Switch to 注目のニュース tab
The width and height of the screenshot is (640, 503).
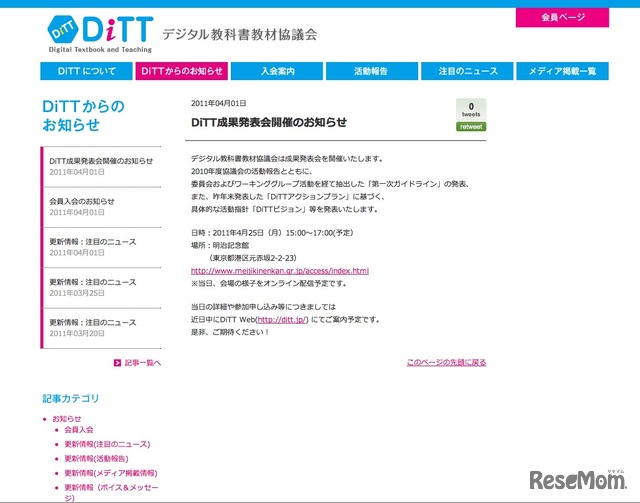[x=467, y=71]
